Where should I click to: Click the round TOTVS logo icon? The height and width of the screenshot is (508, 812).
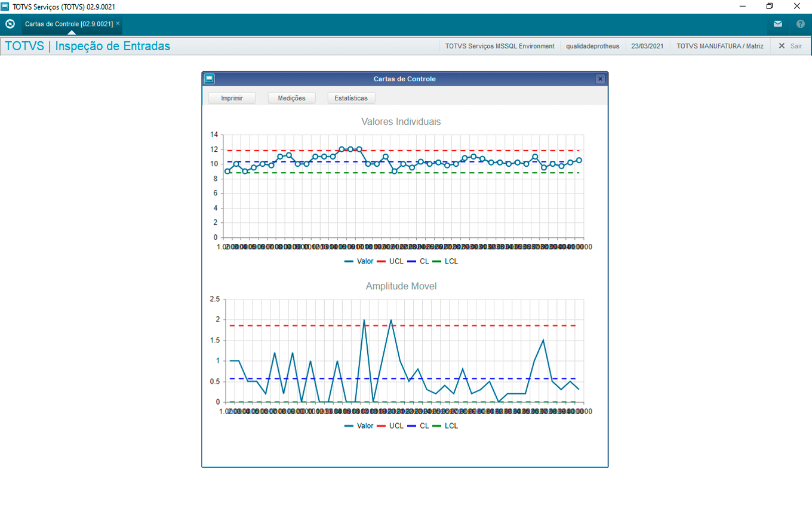[x=10, y=24]
